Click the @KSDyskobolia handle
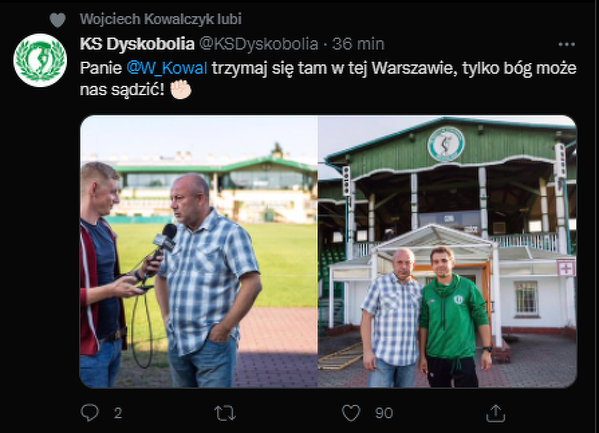The image size is (599, 433). [x=259, y=44]
